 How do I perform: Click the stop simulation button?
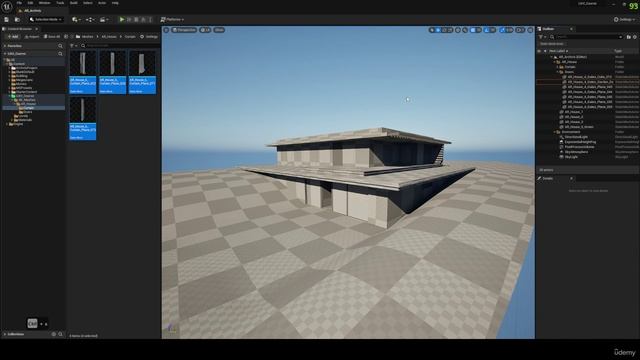(x=136, y=19)
